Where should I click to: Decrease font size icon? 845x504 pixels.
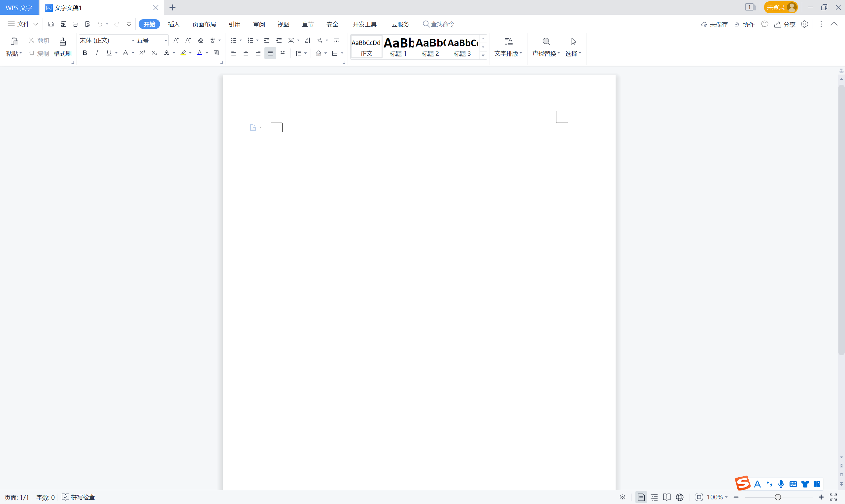[188, 41]
